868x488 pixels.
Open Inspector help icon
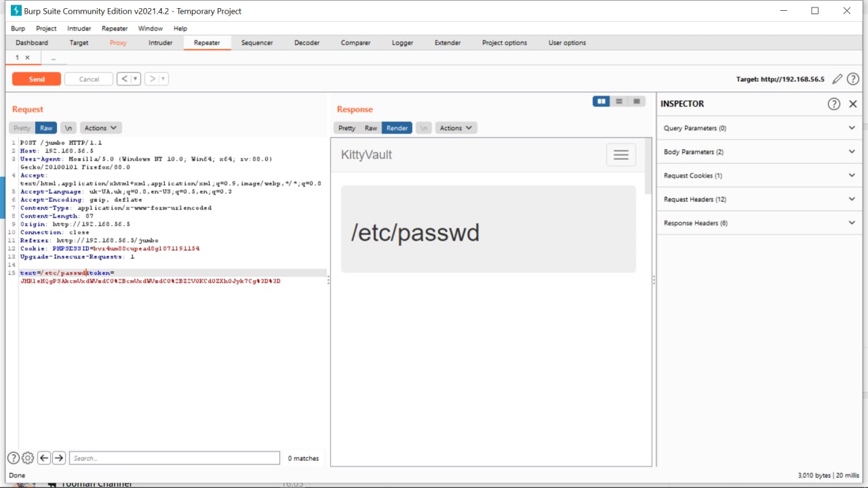tap(834, 104)
